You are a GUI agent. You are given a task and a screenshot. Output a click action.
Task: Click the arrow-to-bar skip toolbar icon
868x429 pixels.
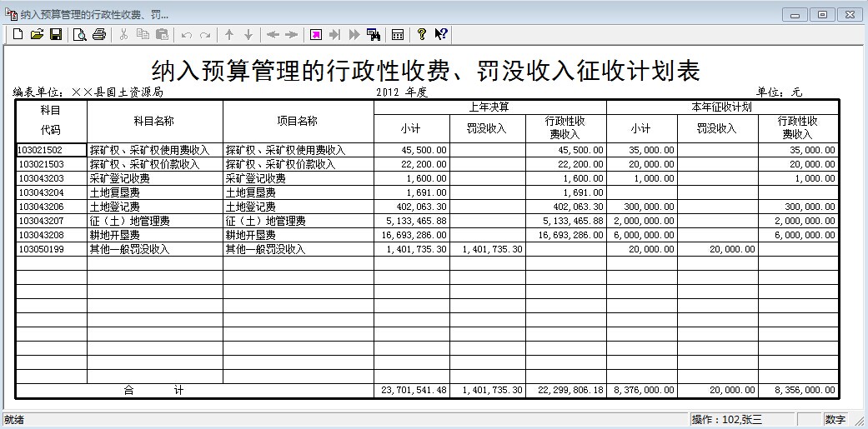coord(335,34)
